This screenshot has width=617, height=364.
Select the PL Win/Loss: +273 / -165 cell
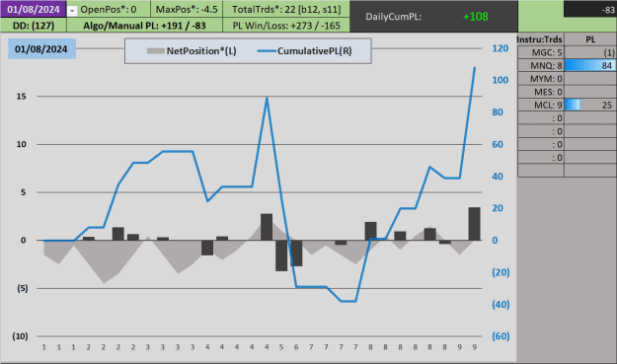click(286, 26)
